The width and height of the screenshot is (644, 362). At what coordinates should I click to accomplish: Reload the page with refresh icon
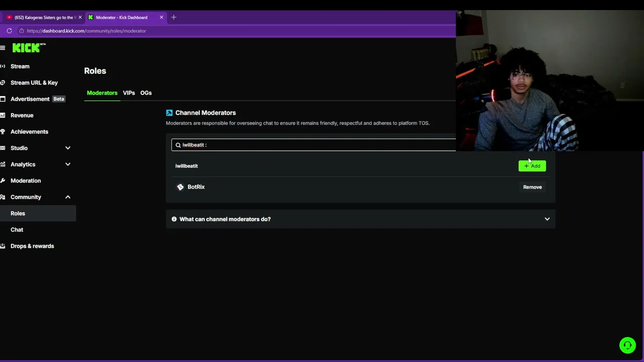pos(9,31)
